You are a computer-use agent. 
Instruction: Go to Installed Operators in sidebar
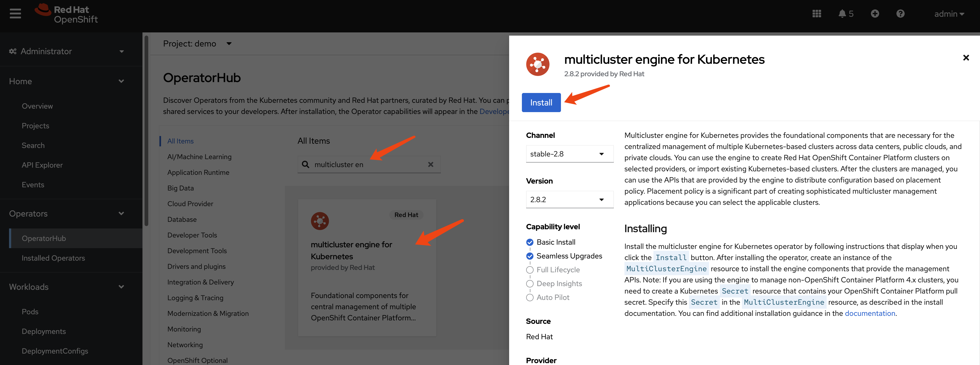53,258
